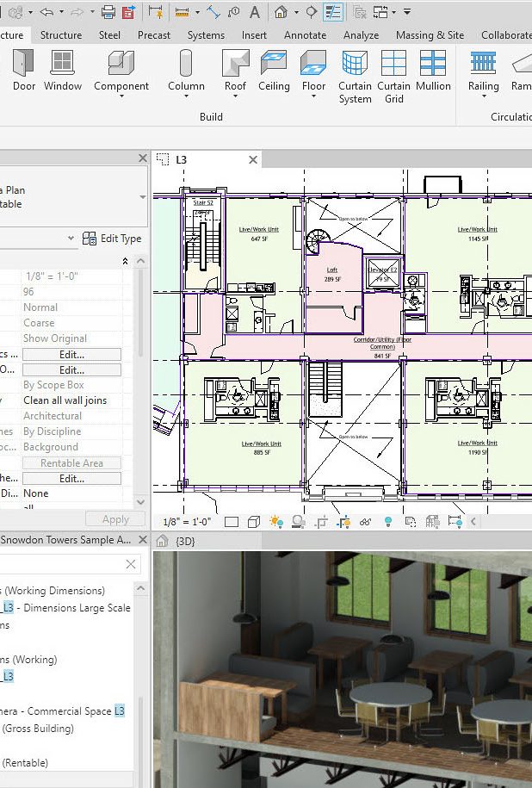Close the L3 view tab

point(253,159)
